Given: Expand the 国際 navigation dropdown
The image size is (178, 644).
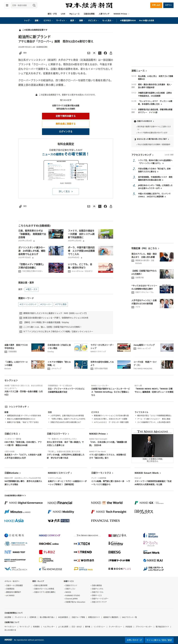Looking at the screenshot, I should coord(82,21).
